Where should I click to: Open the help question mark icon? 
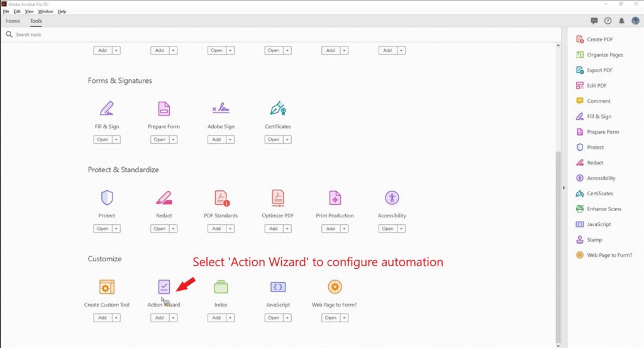[x=608, y=21]
